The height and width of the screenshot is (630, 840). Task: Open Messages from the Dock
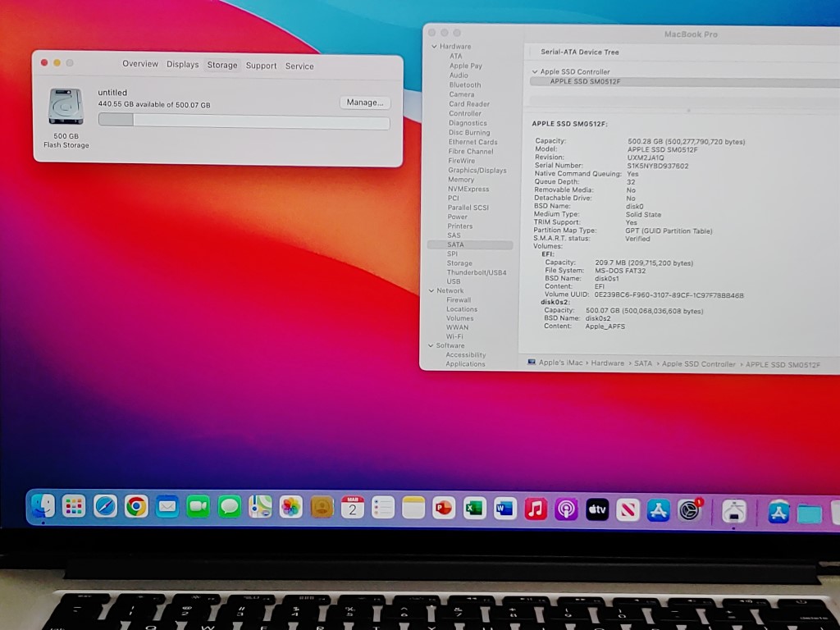(230, 507)
